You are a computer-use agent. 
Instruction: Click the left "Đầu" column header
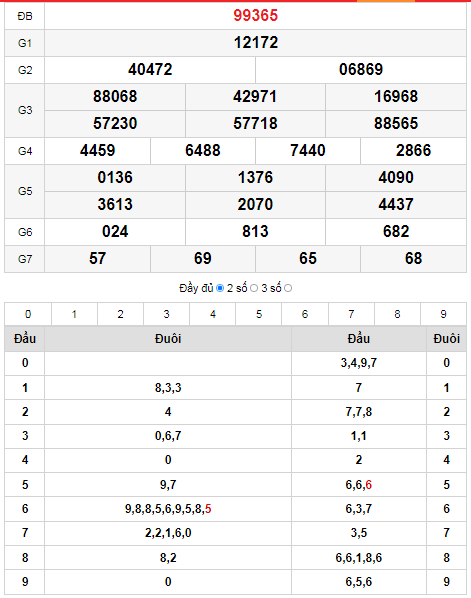(x=25, y=339)
